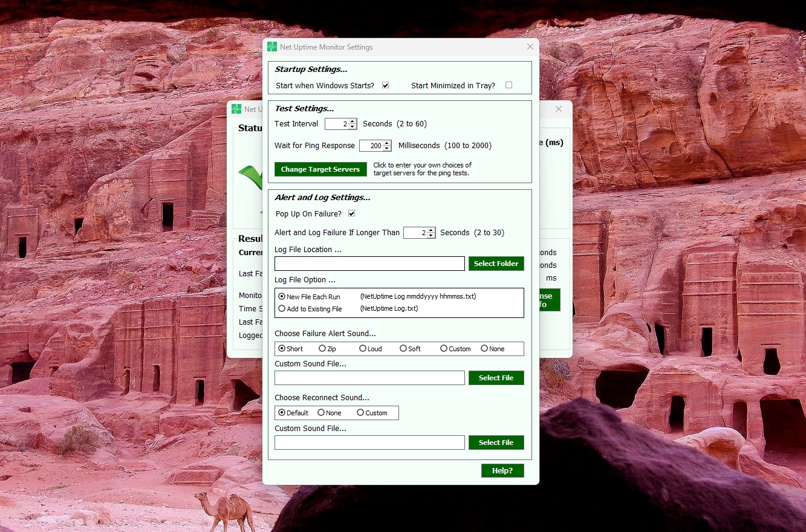Decrease Wait for Ping Response value
806x532 pixels.
coord(387,149)
